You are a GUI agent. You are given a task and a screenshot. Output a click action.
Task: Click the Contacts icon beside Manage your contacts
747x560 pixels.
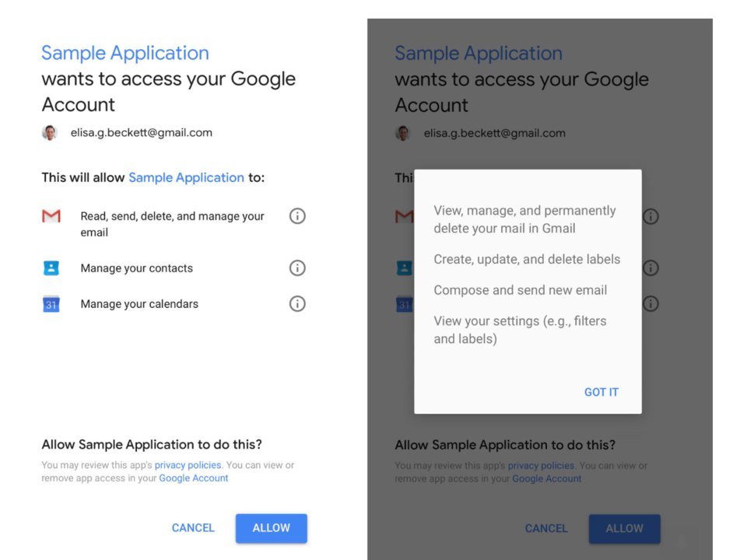[51, 268]
